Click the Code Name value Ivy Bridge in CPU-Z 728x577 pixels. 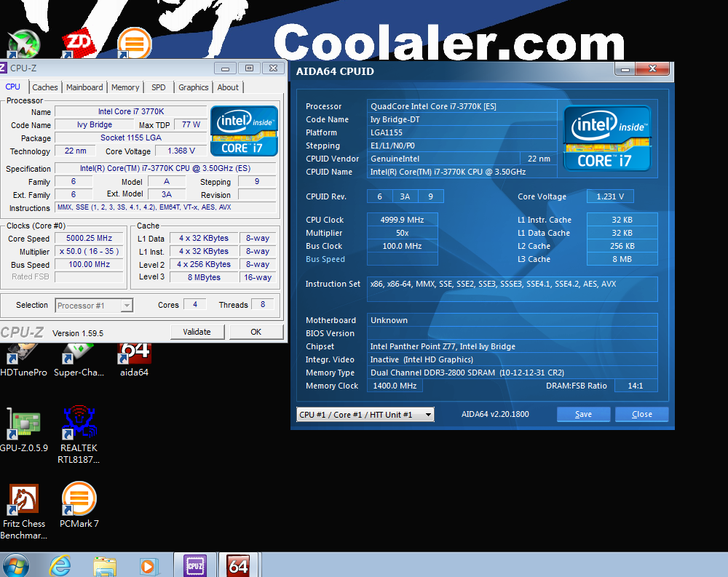(x=94, y=124)
